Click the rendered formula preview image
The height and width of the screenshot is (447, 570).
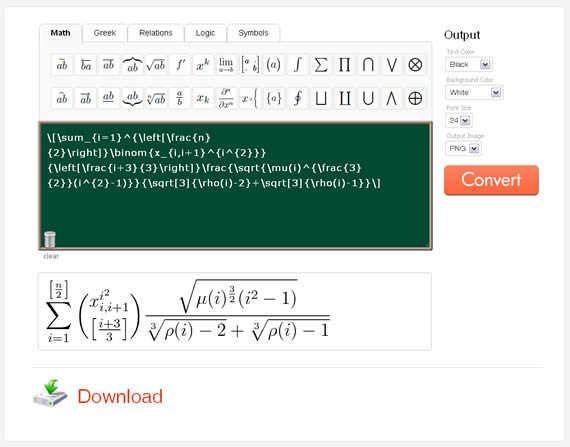click(188, 311)
